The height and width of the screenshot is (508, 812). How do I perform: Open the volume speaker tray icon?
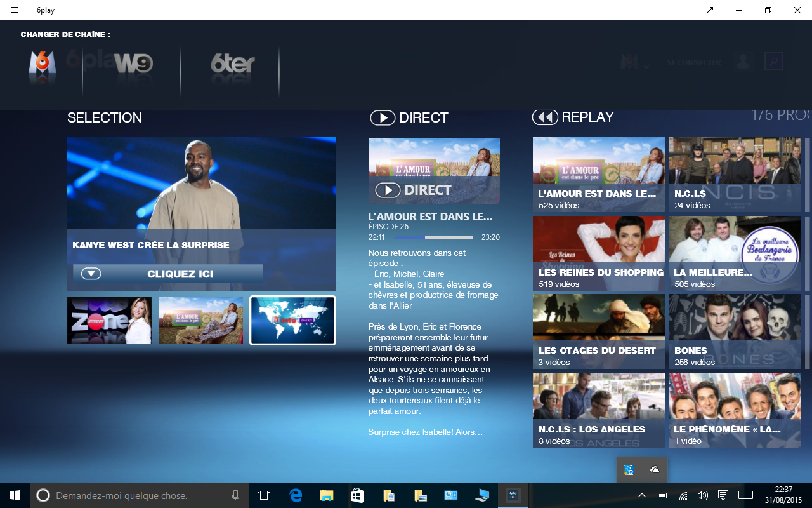coord(702,495)
